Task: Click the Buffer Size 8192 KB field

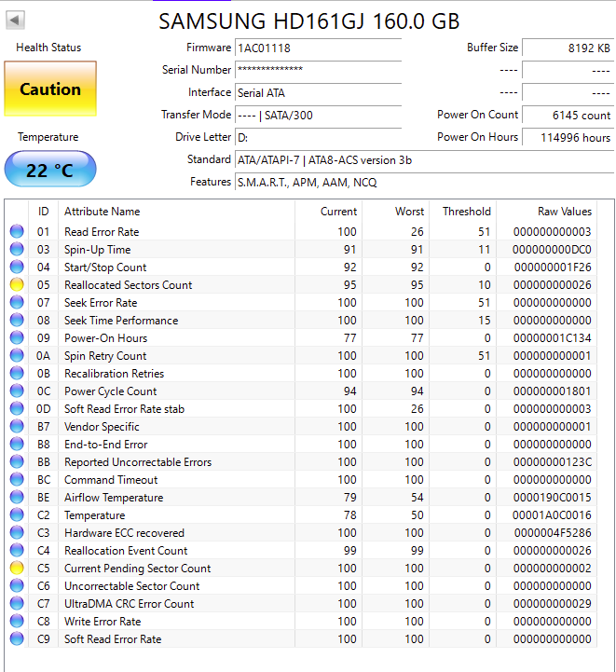Action: click(568, 48)
